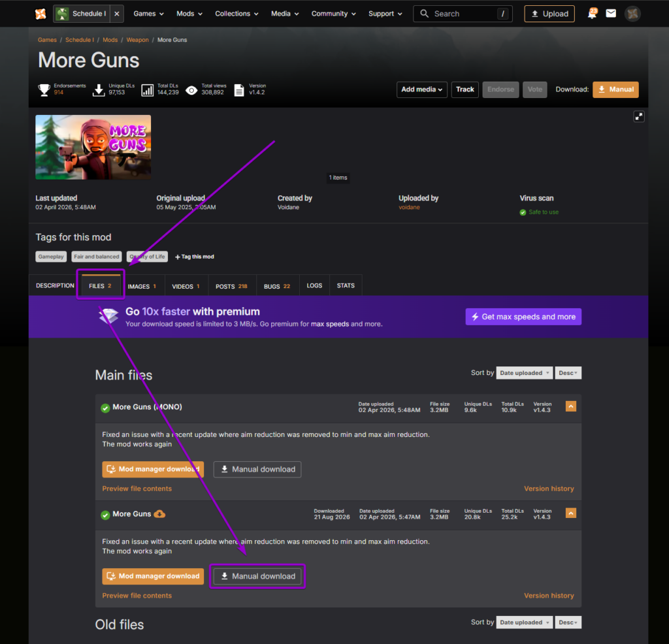Expand the Support menu
The image size is (669, 644).
(x=385, y=14)
